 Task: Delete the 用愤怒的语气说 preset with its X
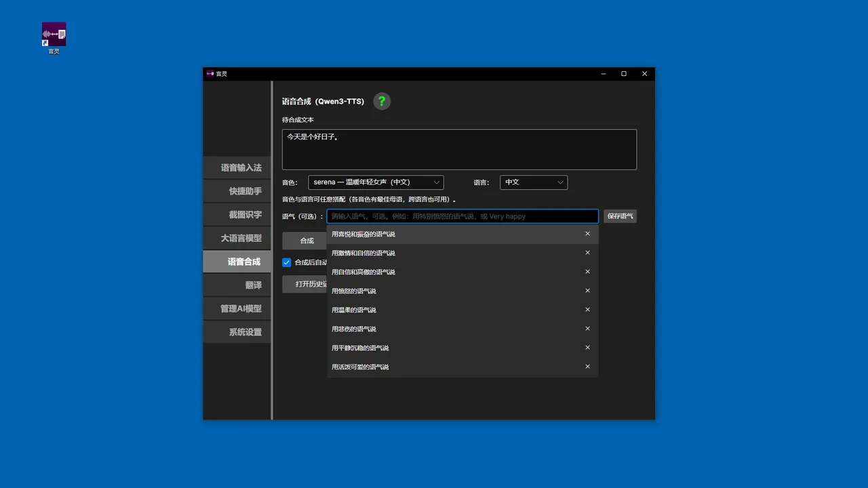pos(587,291)
